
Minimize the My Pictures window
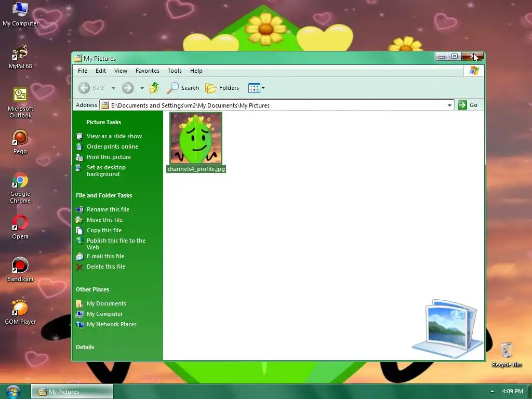[x=442, y=57]
